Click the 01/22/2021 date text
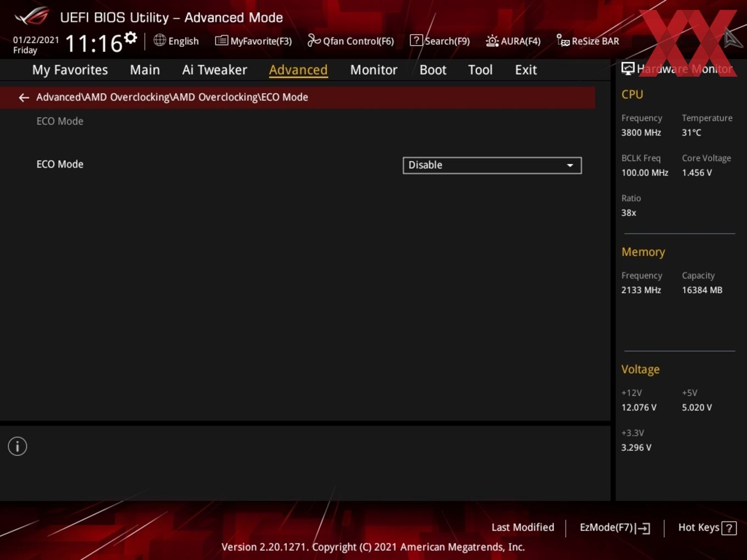Image resolution: width=747 pixels, height=560 pixels. 36,40
